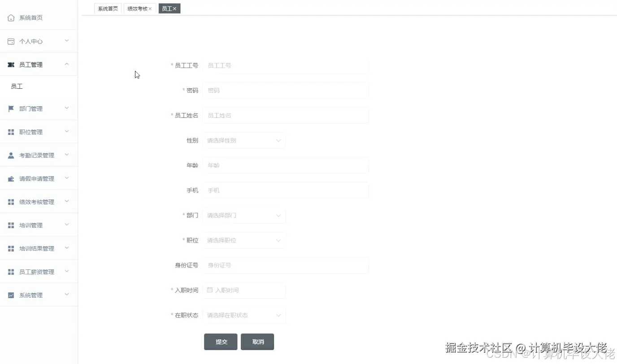Click the calendar icon in 入职时间 field
This screenshot has width=617, height=364.
pyautogui.click(x=209, y=290)
